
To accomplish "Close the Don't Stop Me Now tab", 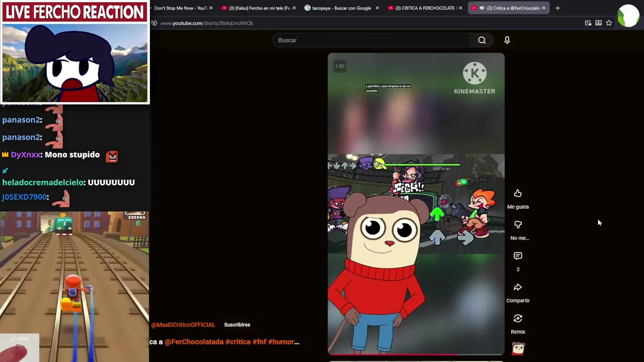I will coord(211,8).
